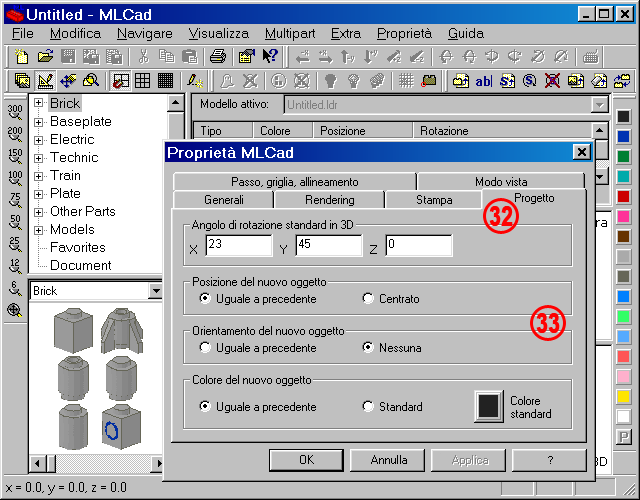The image size is (640, 500).
Task: Open the Colore standard color button
Action: coord(489,406)
